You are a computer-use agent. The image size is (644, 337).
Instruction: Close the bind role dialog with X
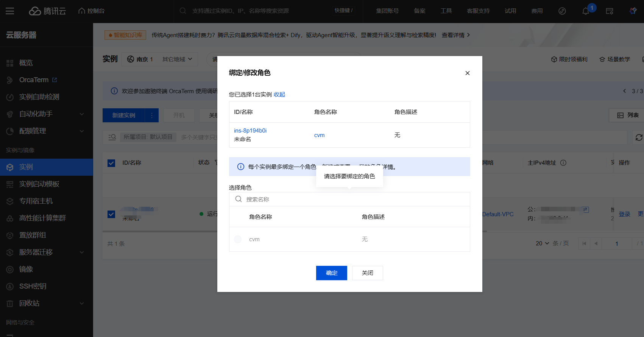pyautogui.click(x=467, y=73)
